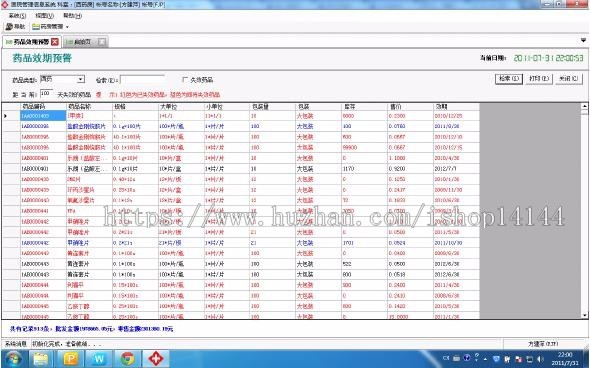The image size is (590, 368).
Task: Open the 帮助(H) menu
Action: 72,16
